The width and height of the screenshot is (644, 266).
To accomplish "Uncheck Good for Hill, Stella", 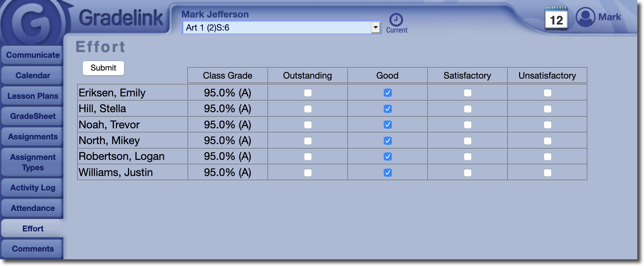I will pos(387,109).
